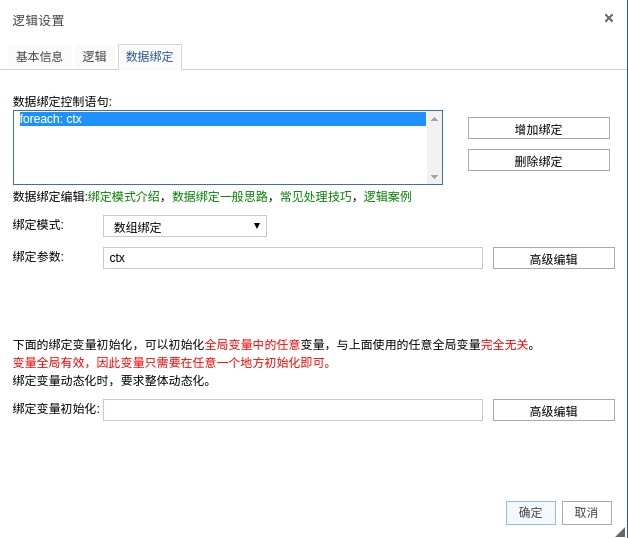Viewport: 628px width, 538px height.
Task: Click the 绑定变量初始化 input field
Action: 292,410
